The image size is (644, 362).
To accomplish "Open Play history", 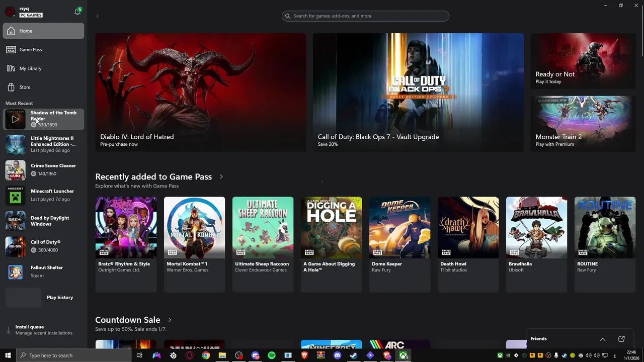I will pyautogui.click(x=43, y=298).
